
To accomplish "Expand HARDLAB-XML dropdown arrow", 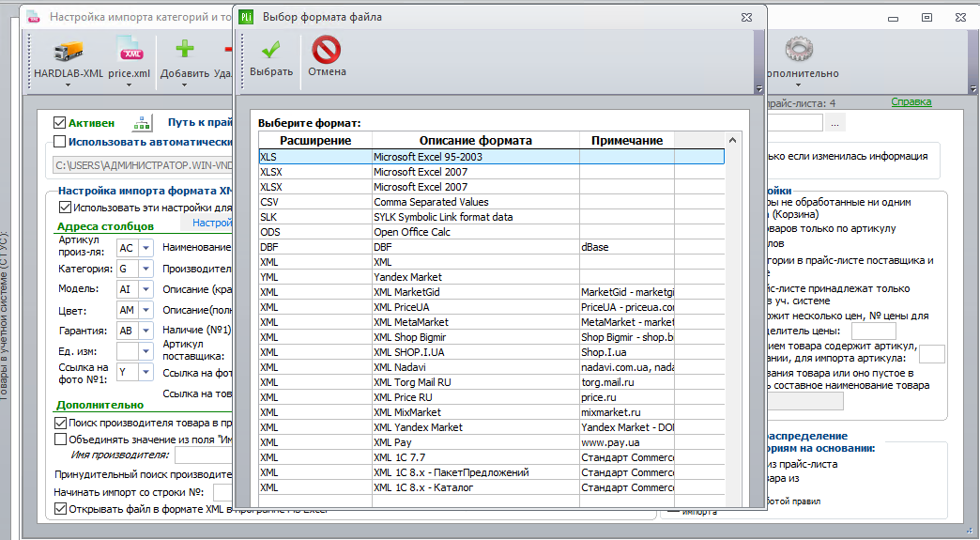I will click(x=69, y=85).
